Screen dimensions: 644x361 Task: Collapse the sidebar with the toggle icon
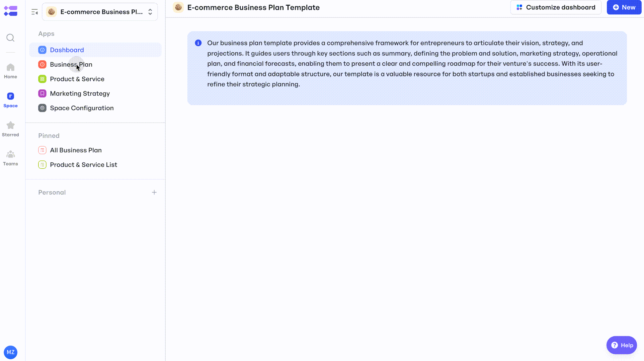[34, 12]
